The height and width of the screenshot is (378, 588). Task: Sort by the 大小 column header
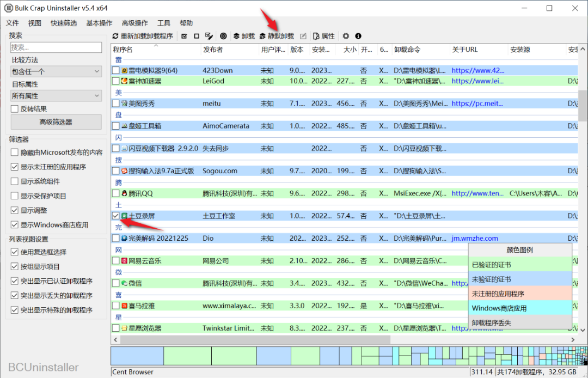coord(347,50)
